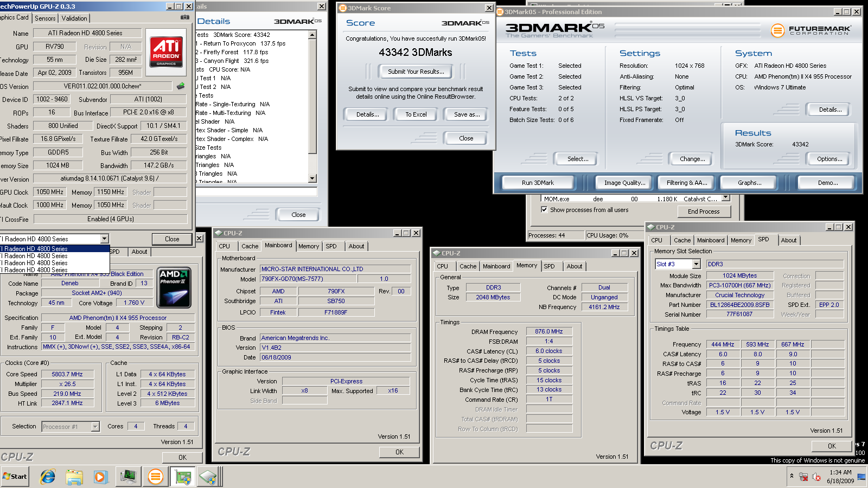Click Save as... button
The width and height of the screenshot is (868, 488).
[467, 114]
